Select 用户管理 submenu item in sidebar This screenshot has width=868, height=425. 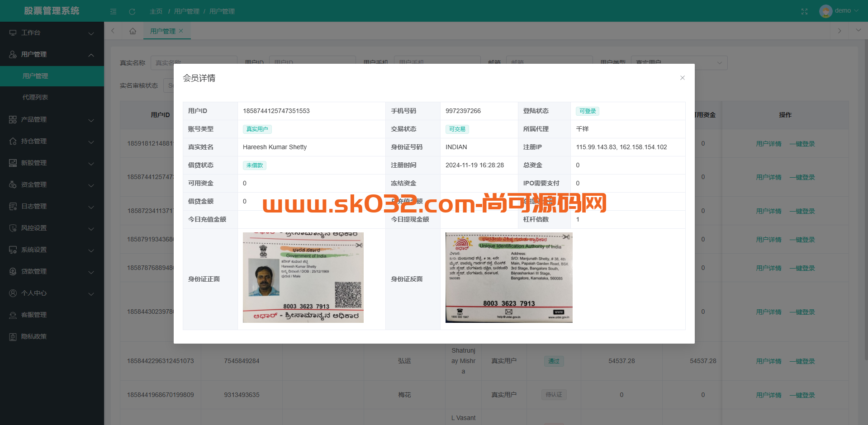(52, 76)
